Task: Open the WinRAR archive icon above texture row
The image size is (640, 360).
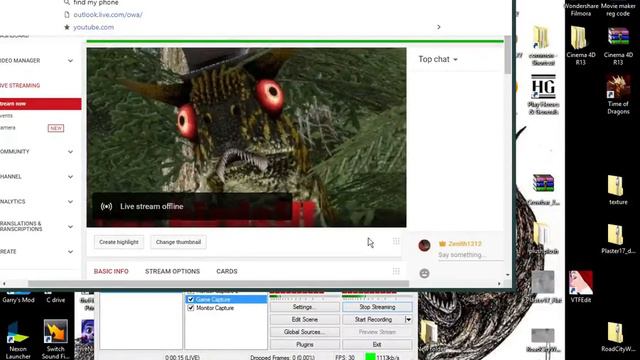Action: coord(543,183)
